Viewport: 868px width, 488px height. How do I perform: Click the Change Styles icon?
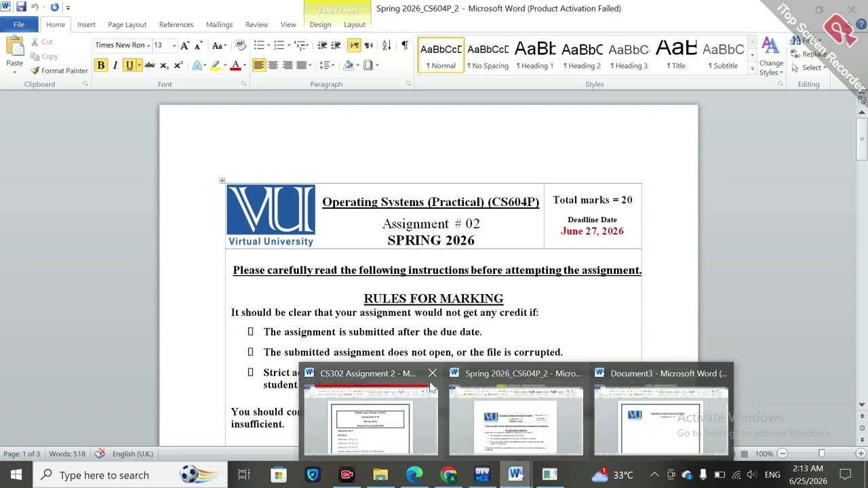[771, 57]
